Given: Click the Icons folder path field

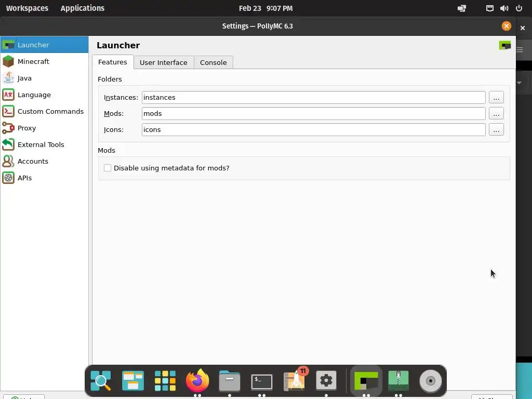Looking at the screenshot, I should click(313, 129).
